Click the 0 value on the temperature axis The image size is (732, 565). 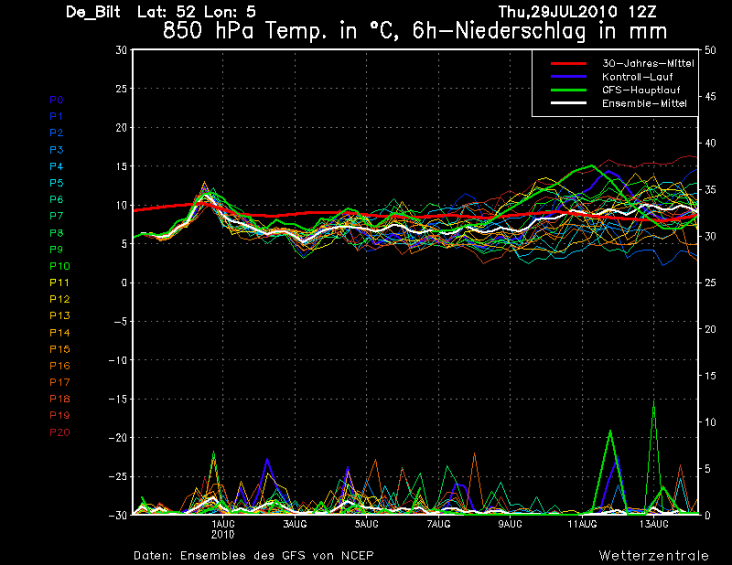tap(124, 282)
